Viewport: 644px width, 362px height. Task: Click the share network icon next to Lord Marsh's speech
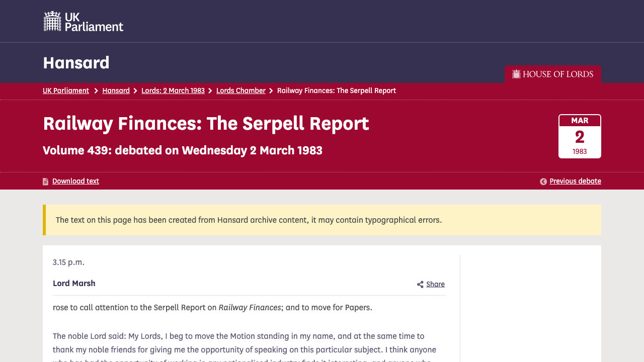[420, 284]
